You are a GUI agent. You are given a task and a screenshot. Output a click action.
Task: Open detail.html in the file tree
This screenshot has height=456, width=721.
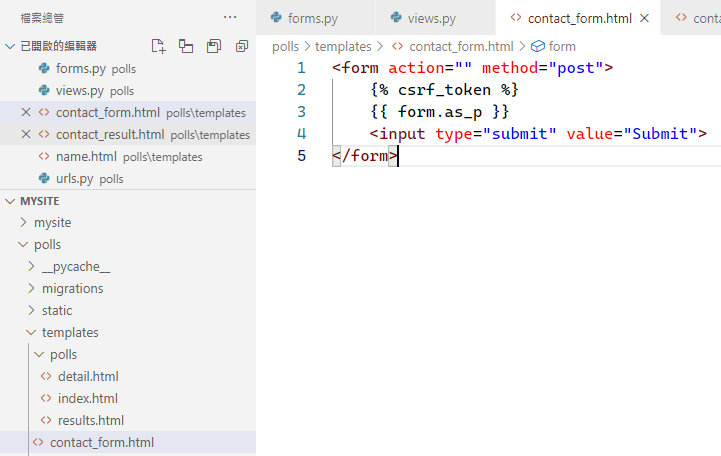pyautogui.click(x=88, y=376)
